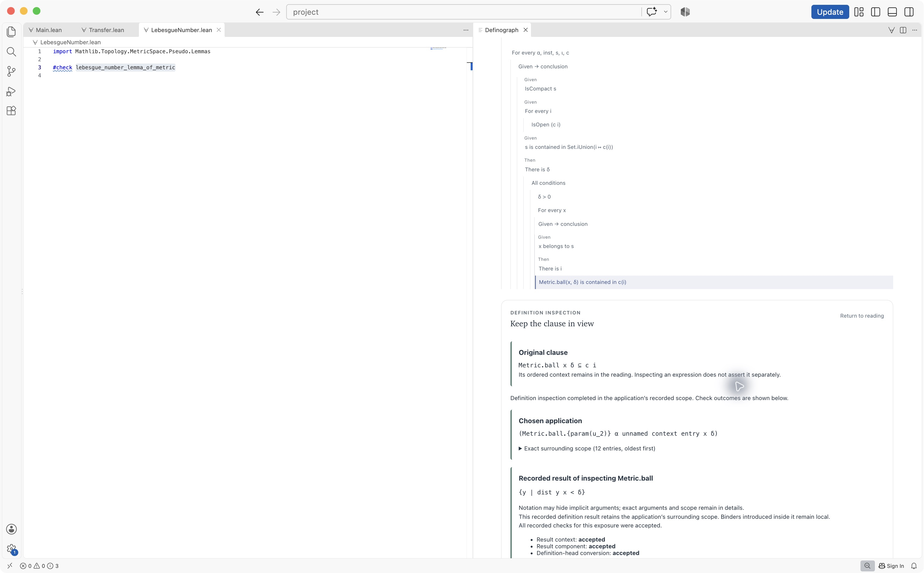
Task: Toggle the secondary side bar
Action: [909, 12]
